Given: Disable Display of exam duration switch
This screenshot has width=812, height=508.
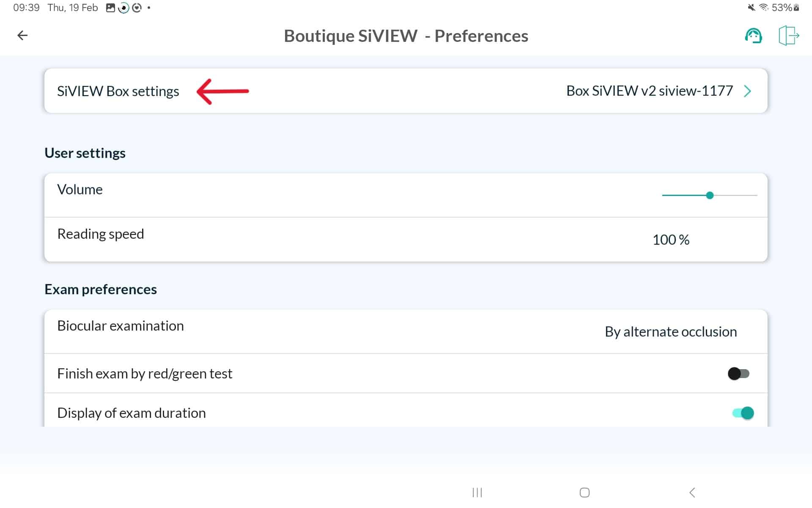Looking at the screenshot, I should pyautogui.click(x=743, y=413).
